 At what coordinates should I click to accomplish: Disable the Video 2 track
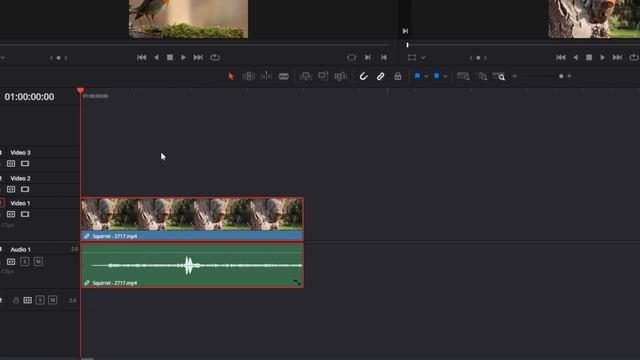pyautogui.click(x=25, y=189)
